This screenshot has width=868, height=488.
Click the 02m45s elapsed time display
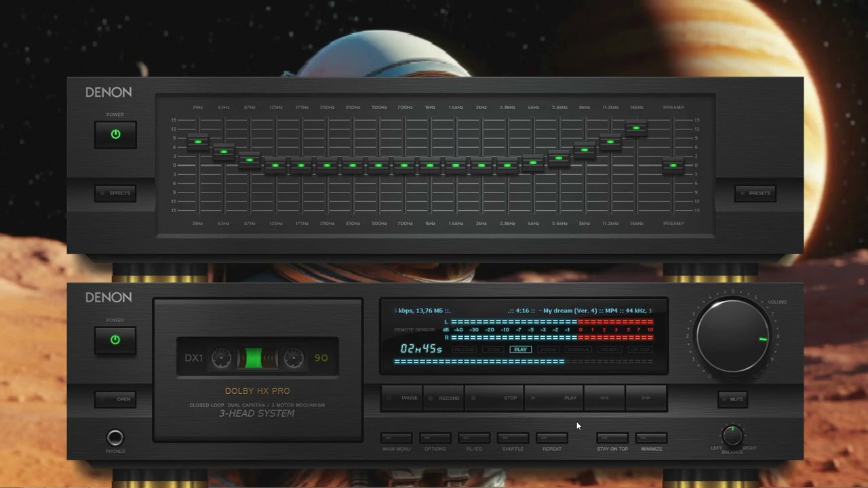point(421,348)
